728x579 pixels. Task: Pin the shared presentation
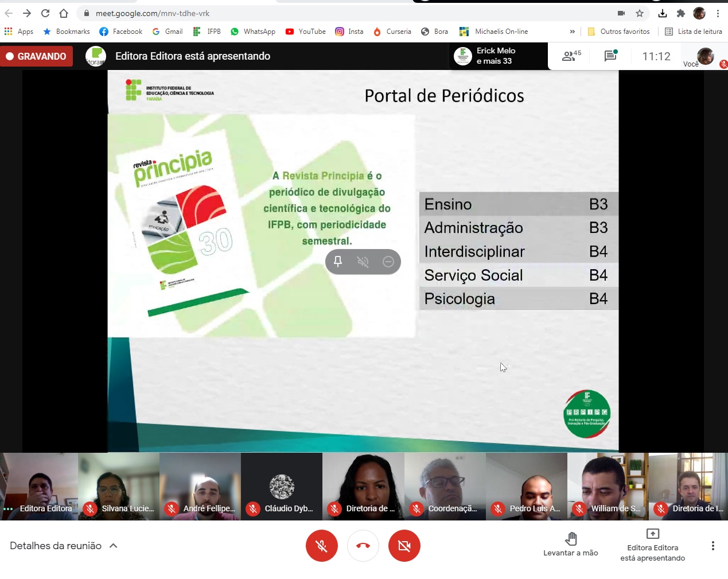coord(338,261)
